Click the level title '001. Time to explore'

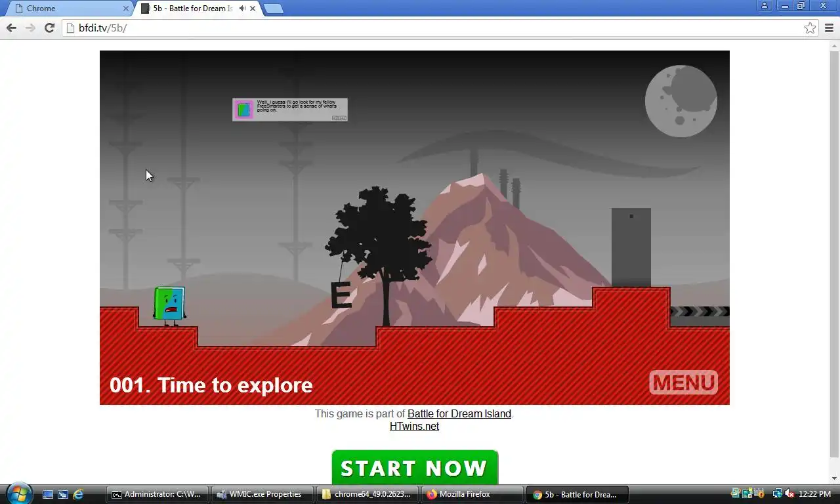pos(211,385)
